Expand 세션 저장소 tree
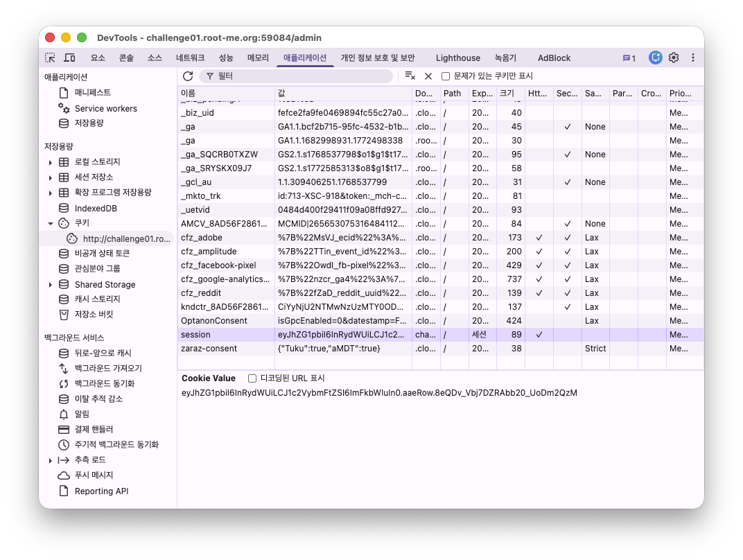The image size is (743, 560). tap(50, 177)
